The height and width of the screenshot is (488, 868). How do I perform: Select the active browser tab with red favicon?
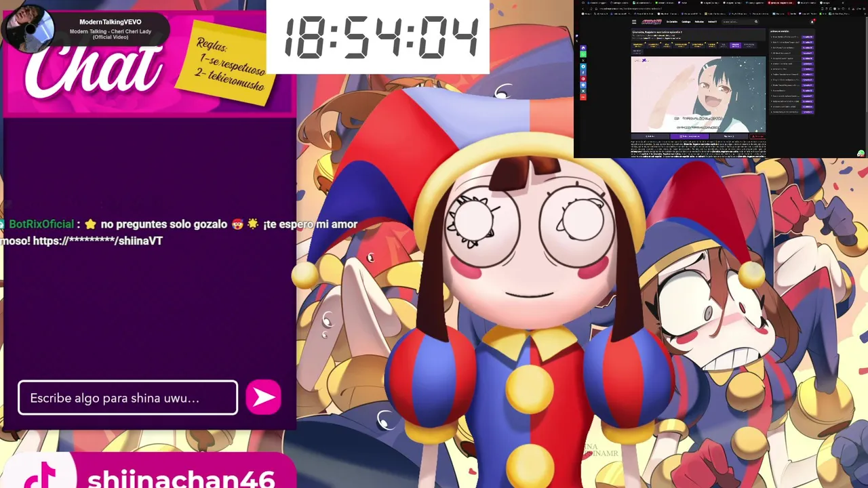click(781, 3)
